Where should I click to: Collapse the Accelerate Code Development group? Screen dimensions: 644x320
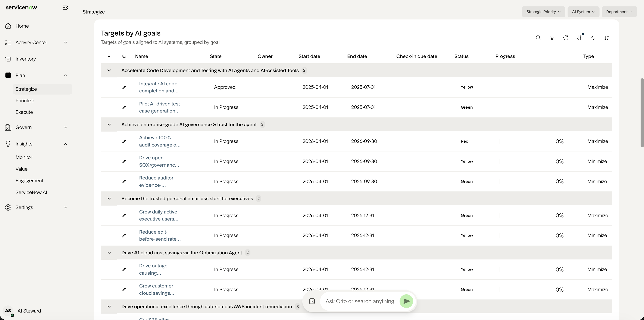click(109, 71)
